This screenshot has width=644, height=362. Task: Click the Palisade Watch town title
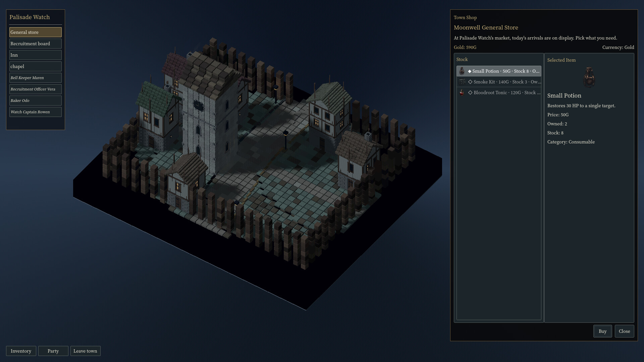(30, 17)
